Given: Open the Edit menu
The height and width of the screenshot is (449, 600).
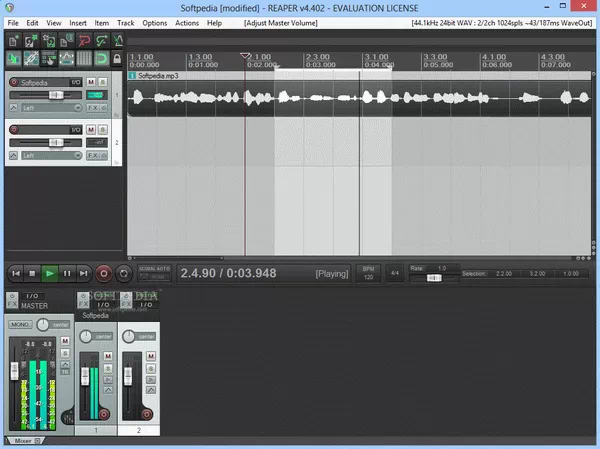Looking at the screenshot, I should tap(32, 23).
